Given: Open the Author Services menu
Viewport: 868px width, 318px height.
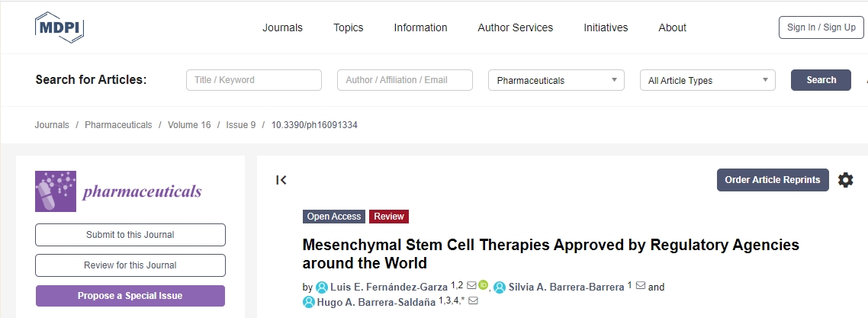Looking at the screenshot, I should [515, 27].
